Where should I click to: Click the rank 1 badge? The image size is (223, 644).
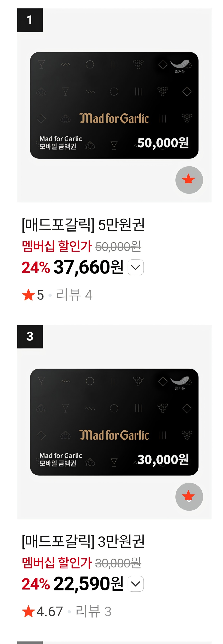coord(30,20)
